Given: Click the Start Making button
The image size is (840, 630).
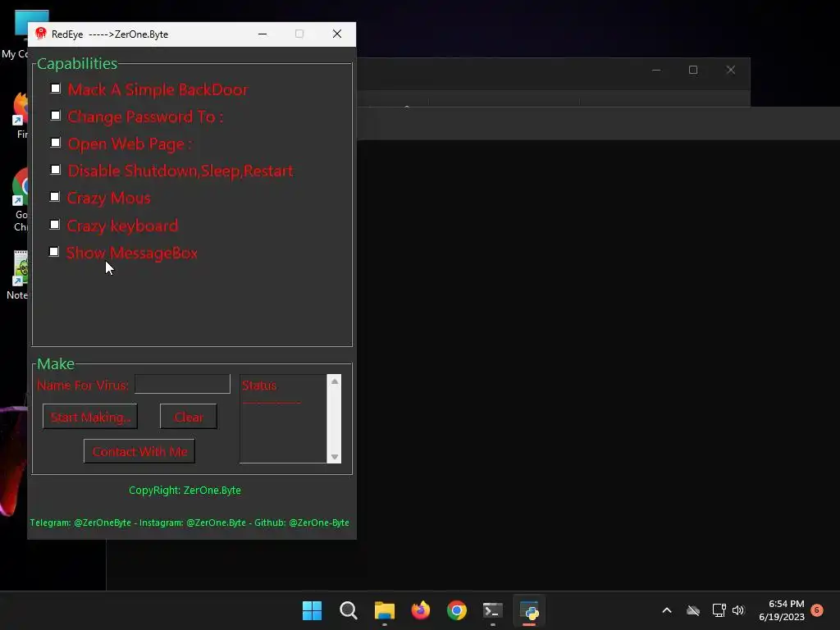Looking at the screenshot, I should [90, 417].
